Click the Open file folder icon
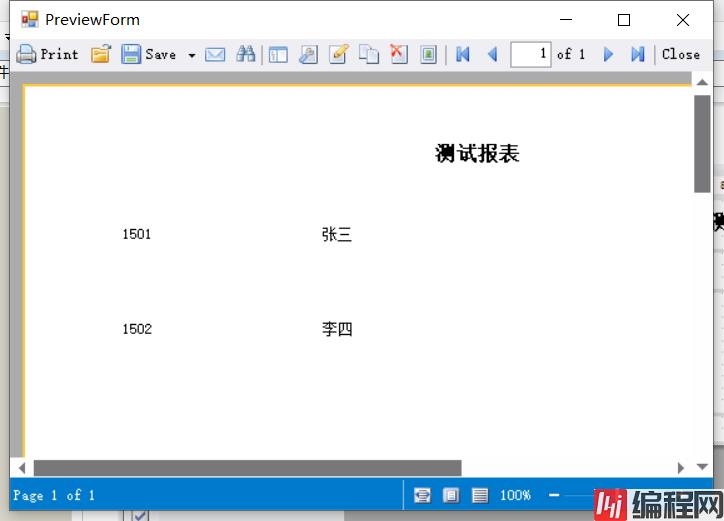This screenshot has width=724, height=521. click(x=100, y=54)
